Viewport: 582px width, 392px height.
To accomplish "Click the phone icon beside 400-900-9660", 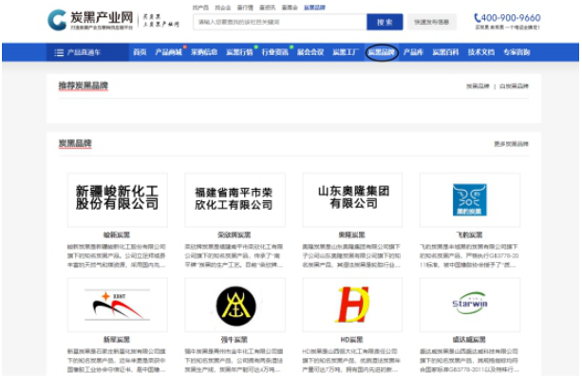I will point(478,17).
